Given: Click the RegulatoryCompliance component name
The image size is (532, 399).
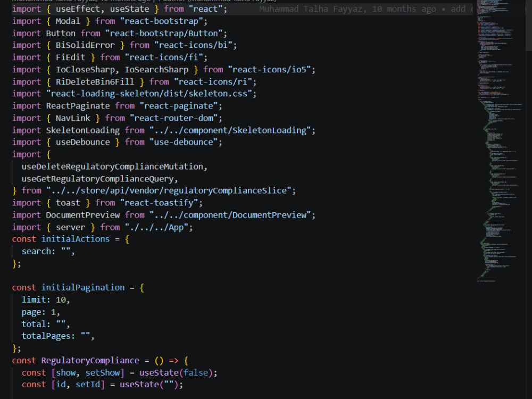Looking at the screenshot, I should click(90, 361).
